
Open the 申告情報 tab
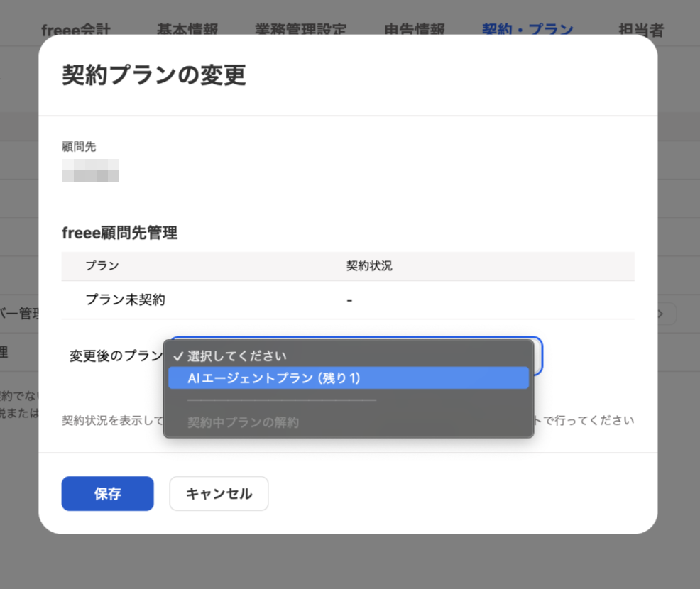click(415, 30)
